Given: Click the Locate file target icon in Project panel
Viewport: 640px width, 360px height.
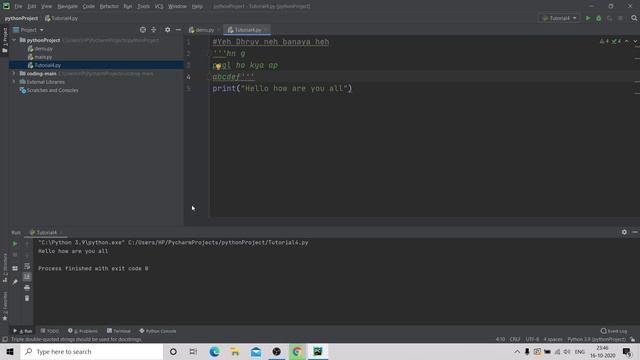Looking at the screenshot, I should 142,30.
